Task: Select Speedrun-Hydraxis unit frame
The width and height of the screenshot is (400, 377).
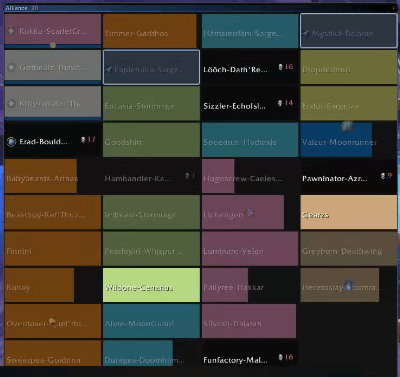Action: click(250, 140)
